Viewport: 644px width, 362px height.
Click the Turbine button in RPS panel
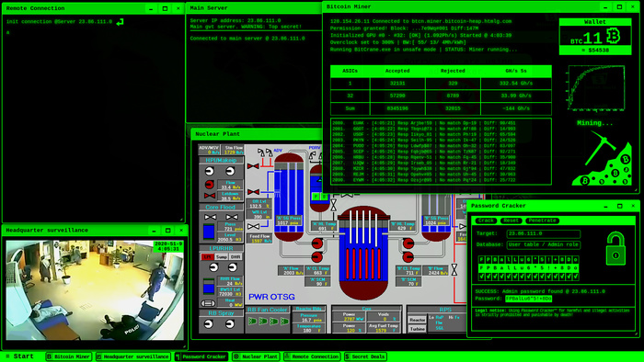tap(417, 328)
